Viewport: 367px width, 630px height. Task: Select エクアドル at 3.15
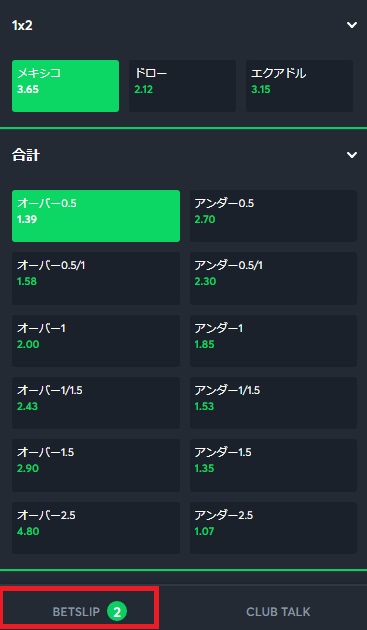[x=299, y=86]
